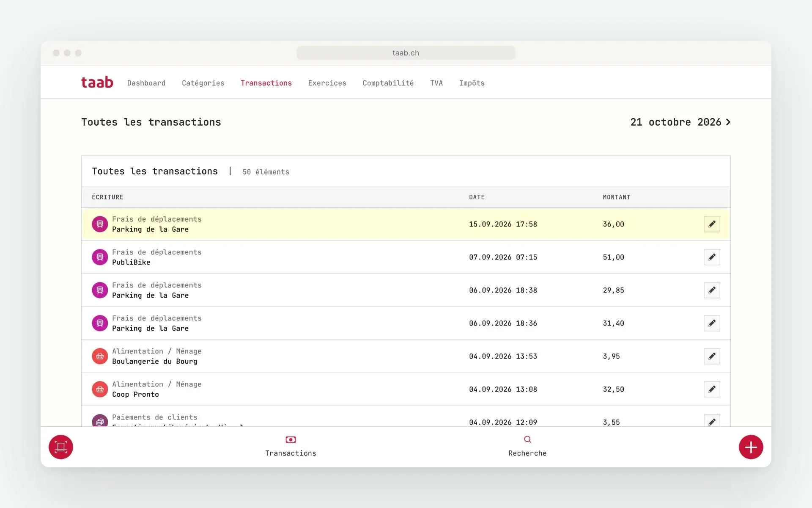Click the Boulangerie du Bourg entry name

coord(155,362)
